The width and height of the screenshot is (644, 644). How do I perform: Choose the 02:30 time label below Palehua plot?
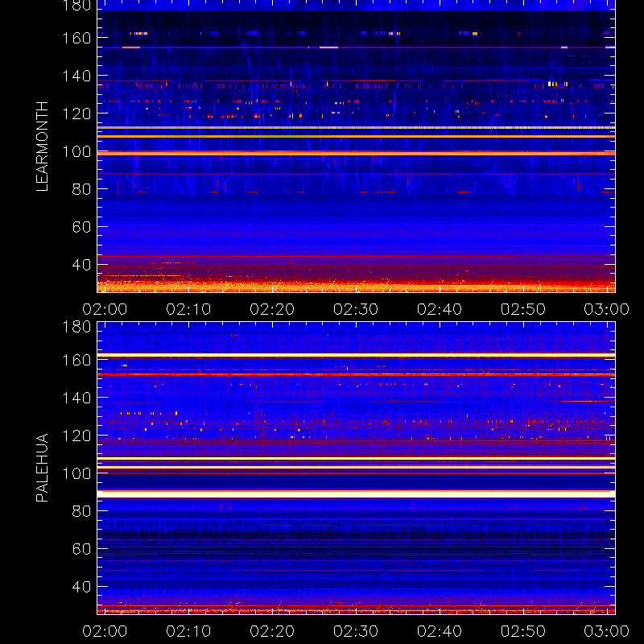tap(356, 631)
